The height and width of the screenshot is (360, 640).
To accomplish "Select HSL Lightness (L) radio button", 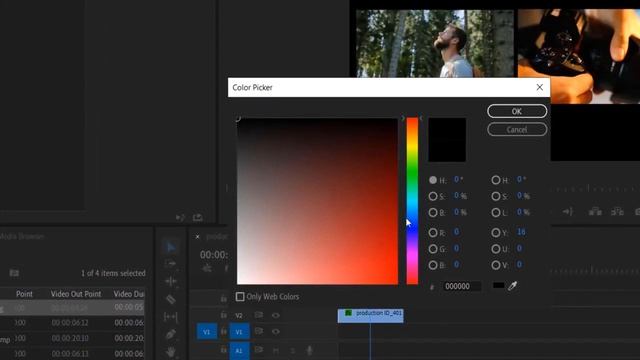I will tap(496, 213).
